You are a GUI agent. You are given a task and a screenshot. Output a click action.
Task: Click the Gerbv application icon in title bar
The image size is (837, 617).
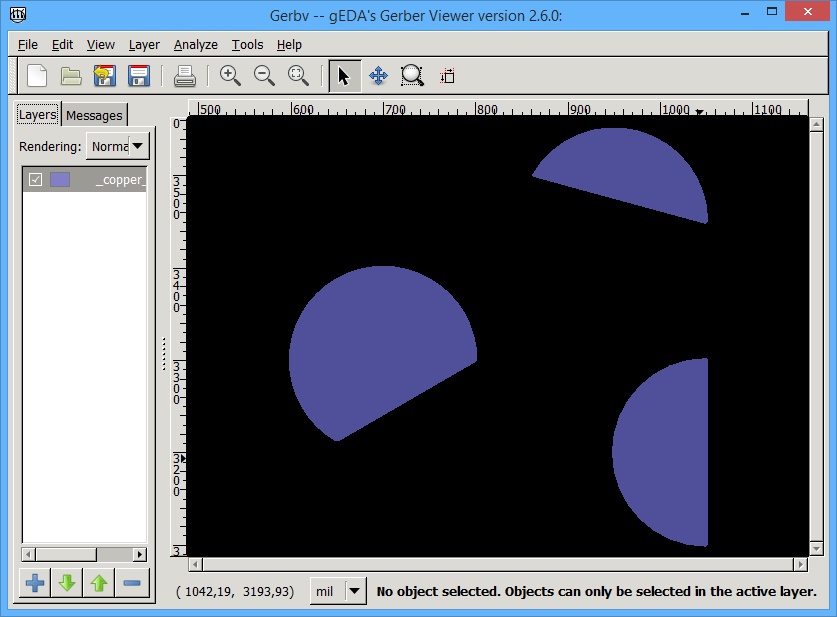point(18,14)
